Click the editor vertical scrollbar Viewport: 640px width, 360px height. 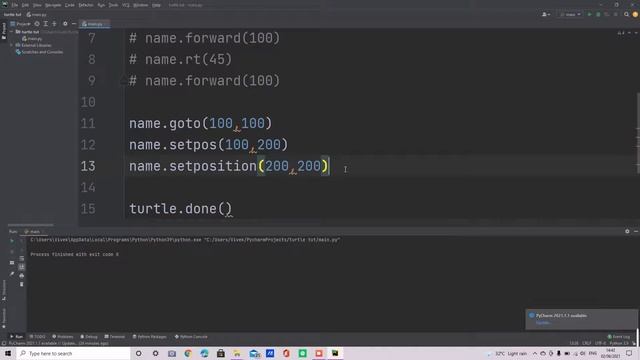[638, 133]
